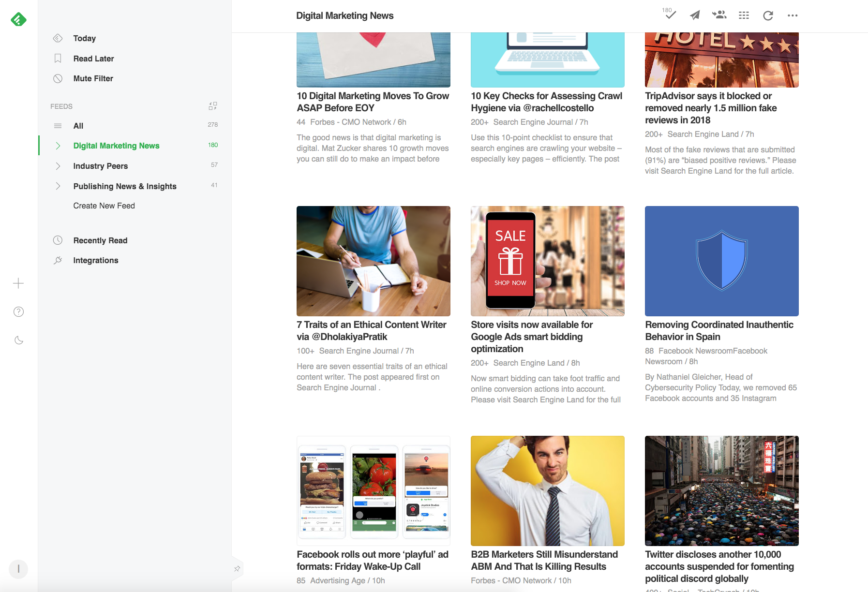The image size is (868, 592).
Task: Open Store visits Google Ads article
Action: click(532, 337)
